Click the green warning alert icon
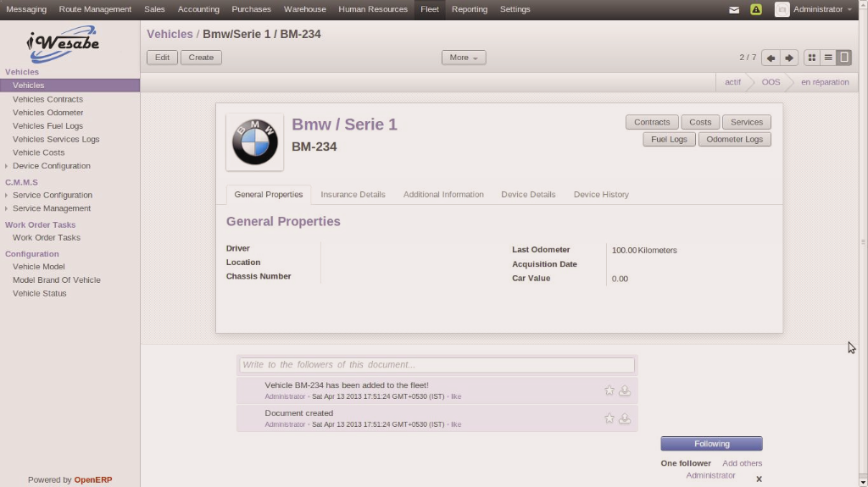 756,9
